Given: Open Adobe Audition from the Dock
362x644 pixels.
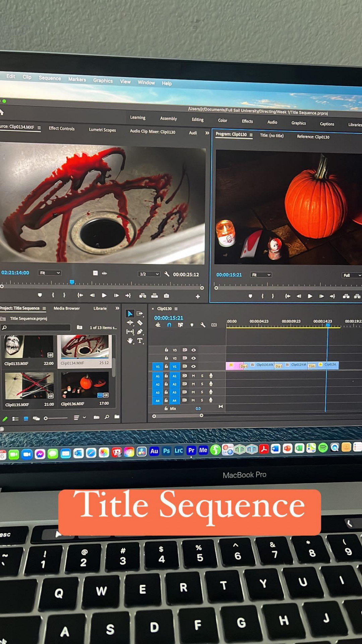Looking at the screenshot, I should point(154,451).
